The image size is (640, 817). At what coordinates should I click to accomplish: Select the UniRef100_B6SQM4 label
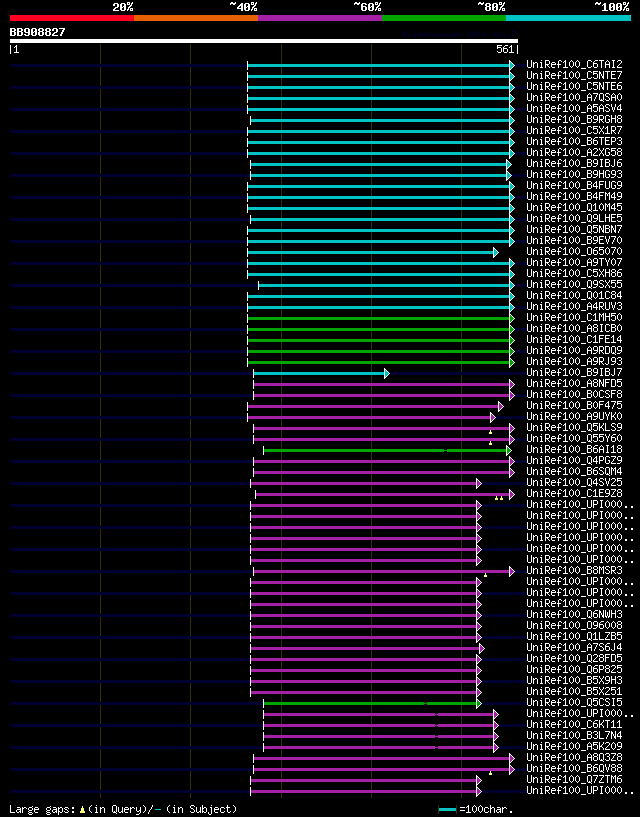pyautogui.click(x=574, y=471)
